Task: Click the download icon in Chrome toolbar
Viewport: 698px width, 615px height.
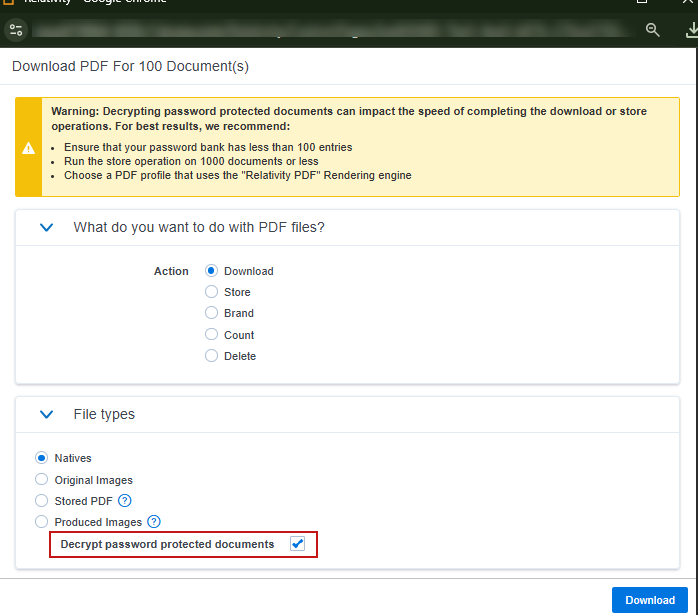Action: pos(691,30)
